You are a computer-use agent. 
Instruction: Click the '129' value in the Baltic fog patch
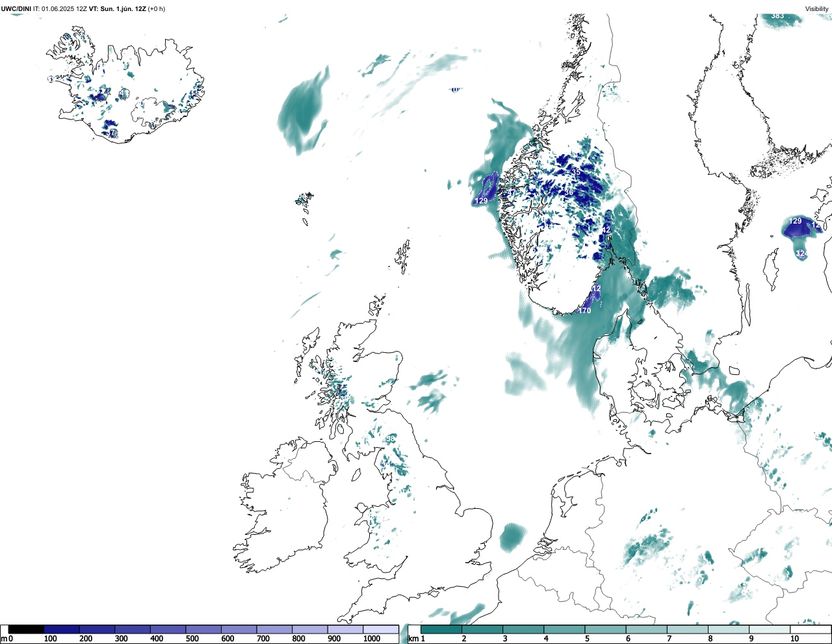point(795,222)
